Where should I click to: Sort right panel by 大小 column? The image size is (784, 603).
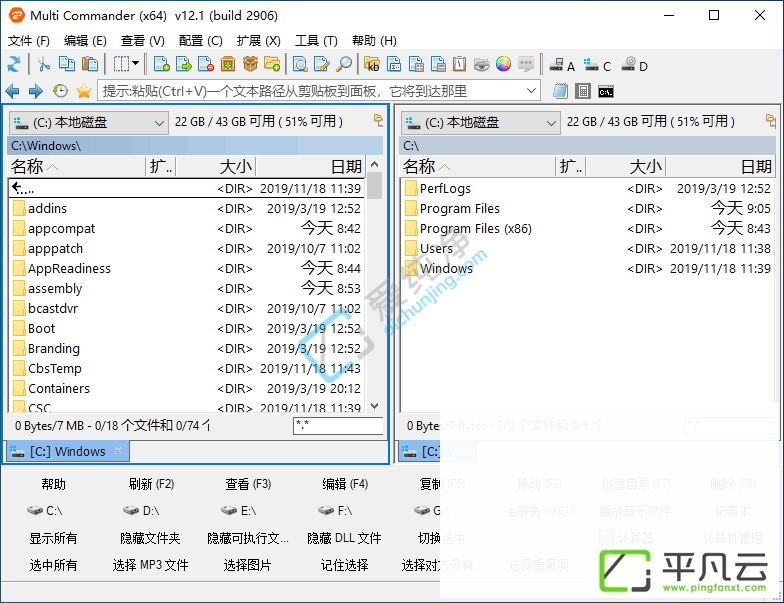pyautogui.click(x=626, y=166)
